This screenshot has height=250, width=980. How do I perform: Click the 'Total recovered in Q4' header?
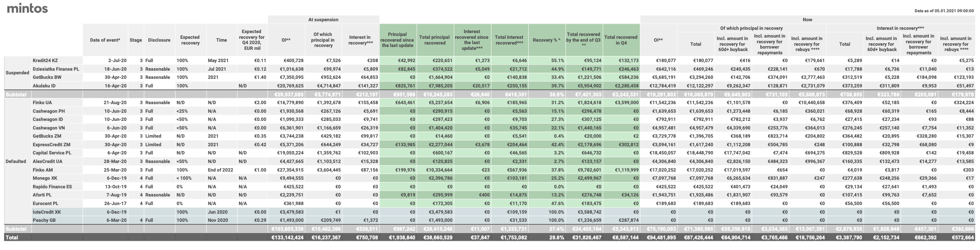point(621,40)
